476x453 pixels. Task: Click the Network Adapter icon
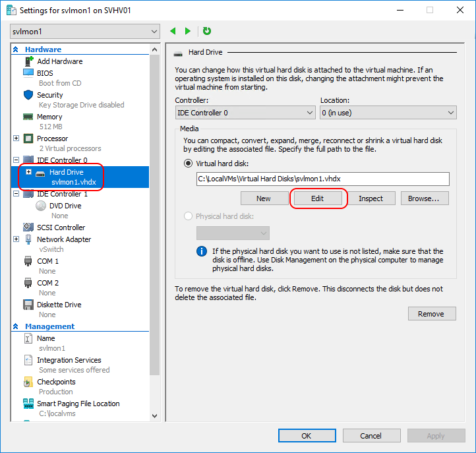tap(28, 239)
